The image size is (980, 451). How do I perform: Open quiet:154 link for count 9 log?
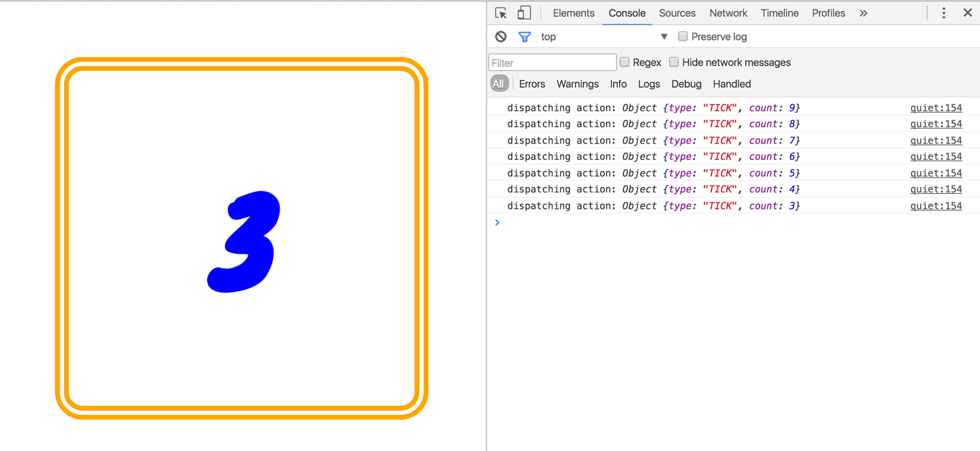(936, 107)
